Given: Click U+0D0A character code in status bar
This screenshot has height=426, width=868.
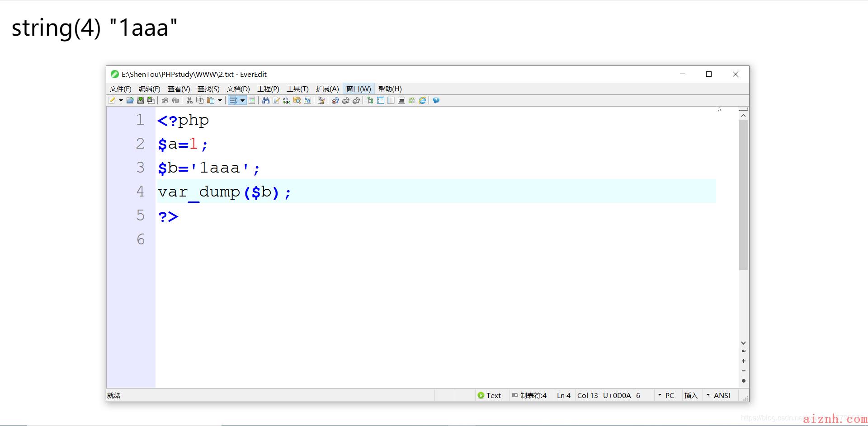Looking at the screenshot, I should 617,395.
